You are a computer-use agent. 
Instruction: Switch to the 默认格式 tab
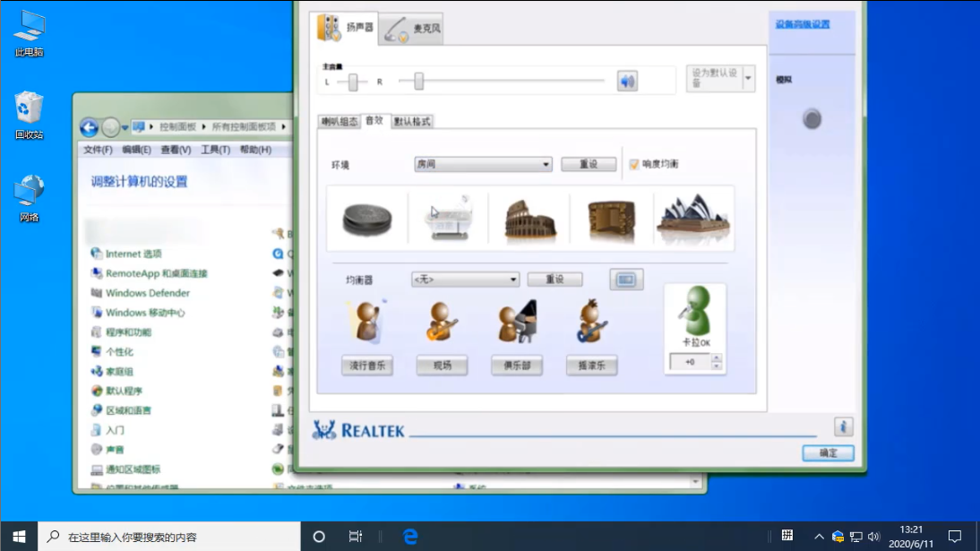pos(414,119)
